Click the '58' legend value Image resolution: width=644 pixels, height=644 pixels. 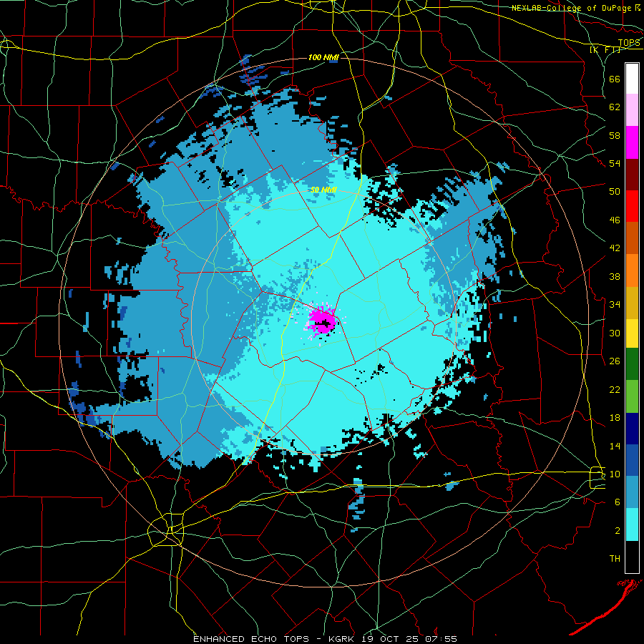click(615, 135)
